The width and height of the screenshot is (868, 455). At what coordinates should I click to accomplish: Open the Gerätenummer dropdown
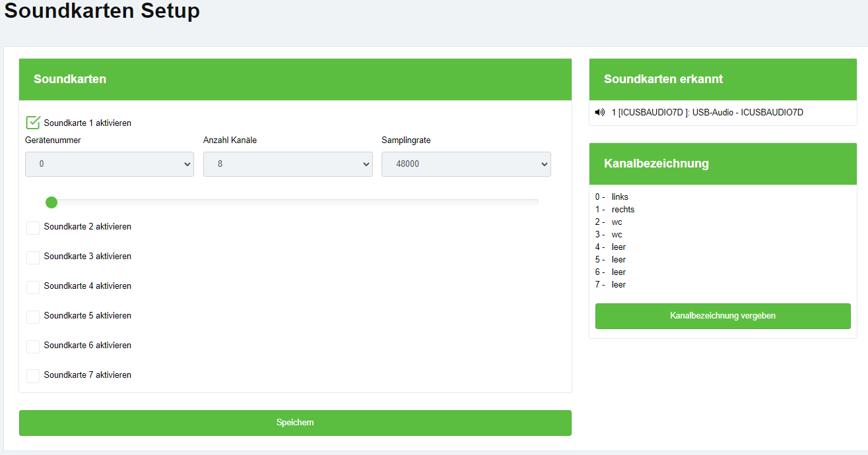(x=110, y=164)
